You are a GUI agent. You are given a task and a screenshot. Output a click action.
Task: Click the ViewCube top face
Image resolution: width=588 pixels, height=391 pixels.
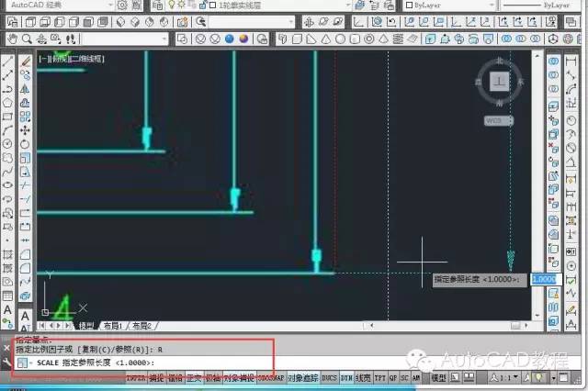(x=499, y=82)
